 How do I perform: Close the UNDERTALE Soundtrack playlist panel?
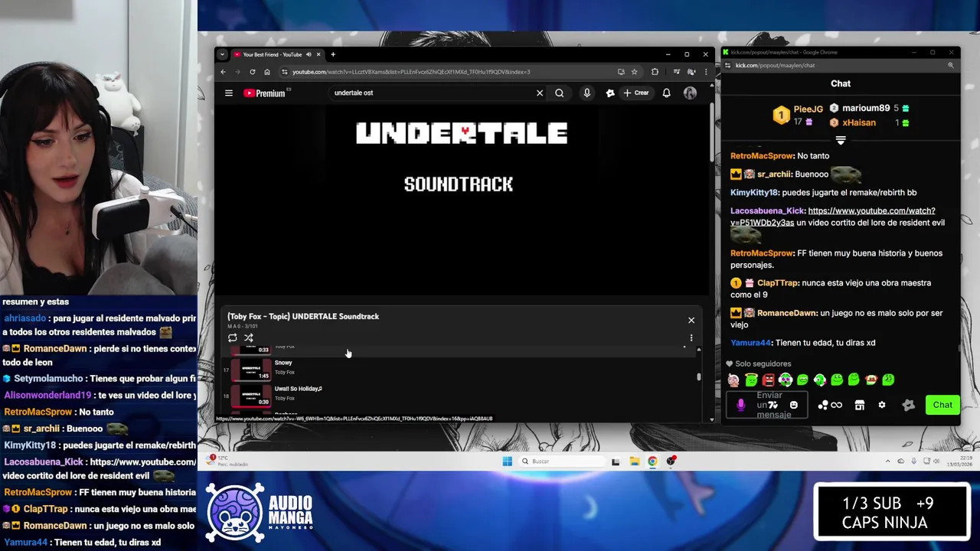pyautogui.click(x=691, y=320)
